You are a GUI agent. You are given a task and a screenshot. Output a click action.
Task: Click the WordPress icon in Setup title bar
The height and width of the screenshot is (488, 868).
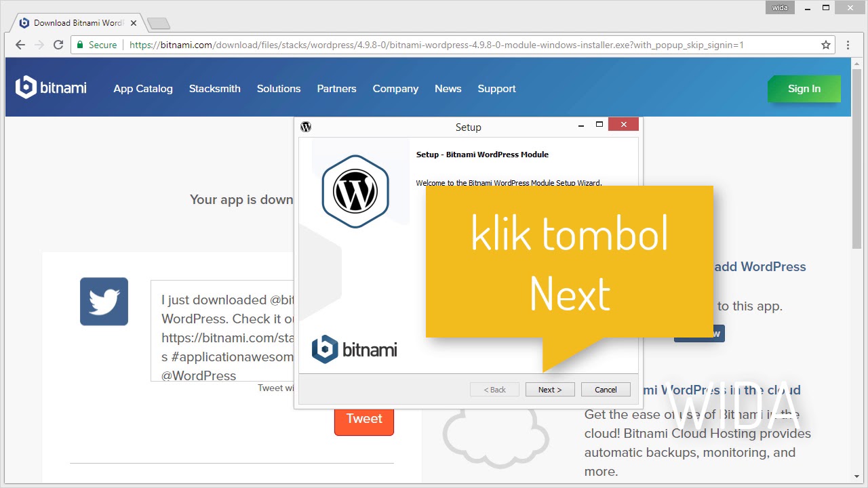[306, 127]
